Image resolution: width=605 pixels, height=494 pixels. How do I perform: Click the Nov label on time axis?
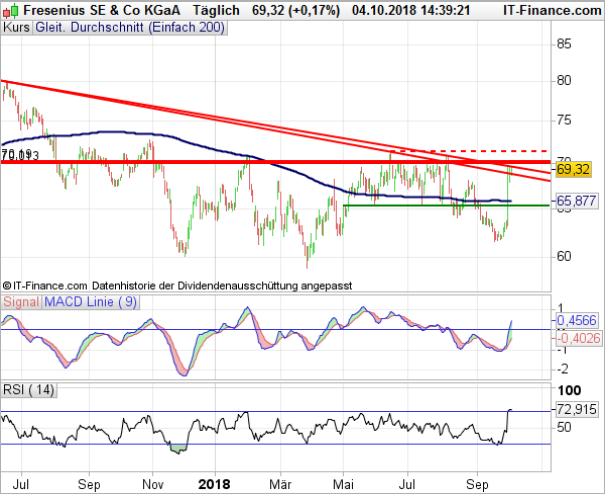153,484
